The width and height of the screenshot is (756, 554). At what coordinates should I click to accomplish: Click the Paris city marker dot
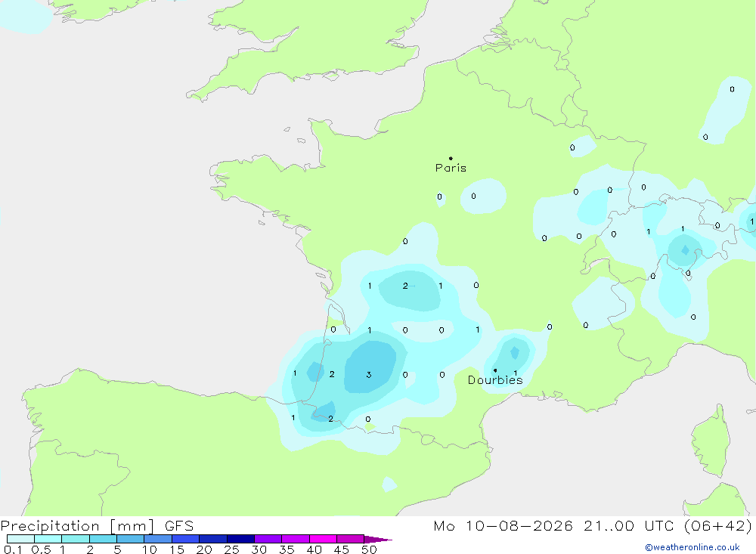point(451,158)
